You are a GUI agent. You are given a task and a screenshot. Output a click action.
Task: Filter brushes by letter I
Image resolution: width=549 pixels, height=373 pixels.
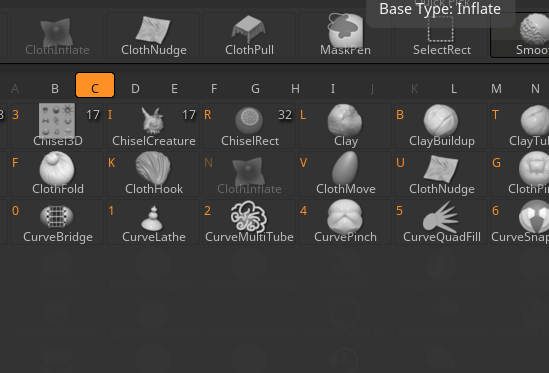tap(333, 89)
